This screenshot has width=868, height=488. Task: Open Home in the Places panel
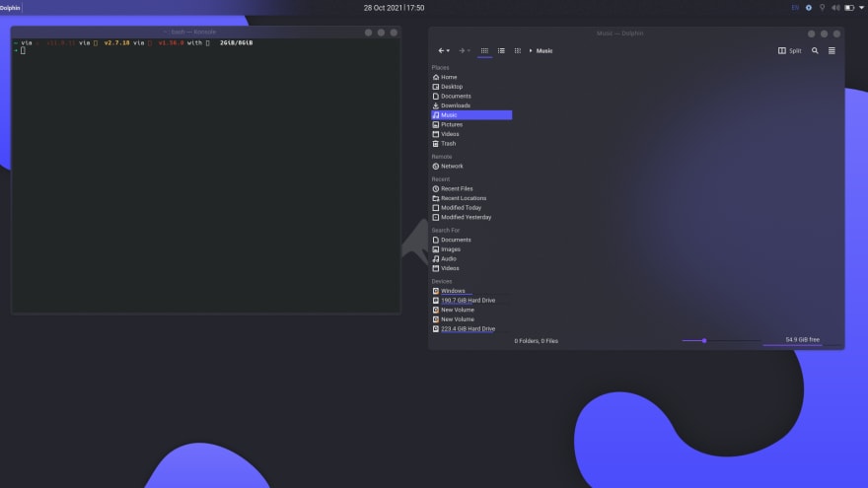click(471, 77)
